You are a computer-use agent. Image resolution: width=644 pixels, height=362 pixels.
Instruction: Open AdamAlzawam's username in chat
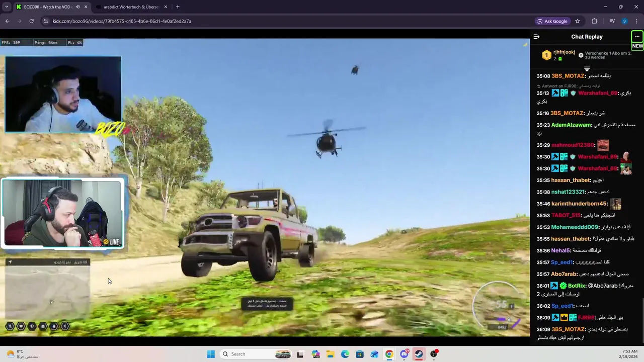click(x=572, y=125)
